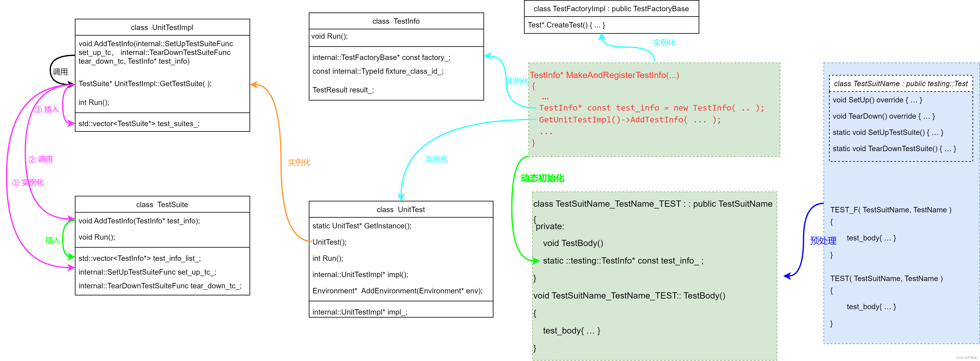980x361 pixels.
Task: Select 'static ::testing::TestInfo* const test_info_ ;' line
Action: 623,261
